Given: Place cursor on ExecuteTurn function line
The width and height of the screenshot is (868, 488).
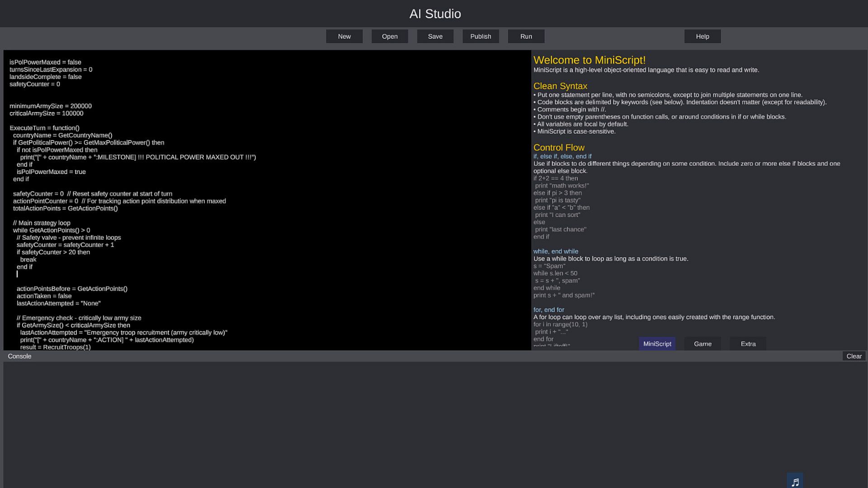Looking at the screenshot, I should pyautogui.click(x=44, y=128).
